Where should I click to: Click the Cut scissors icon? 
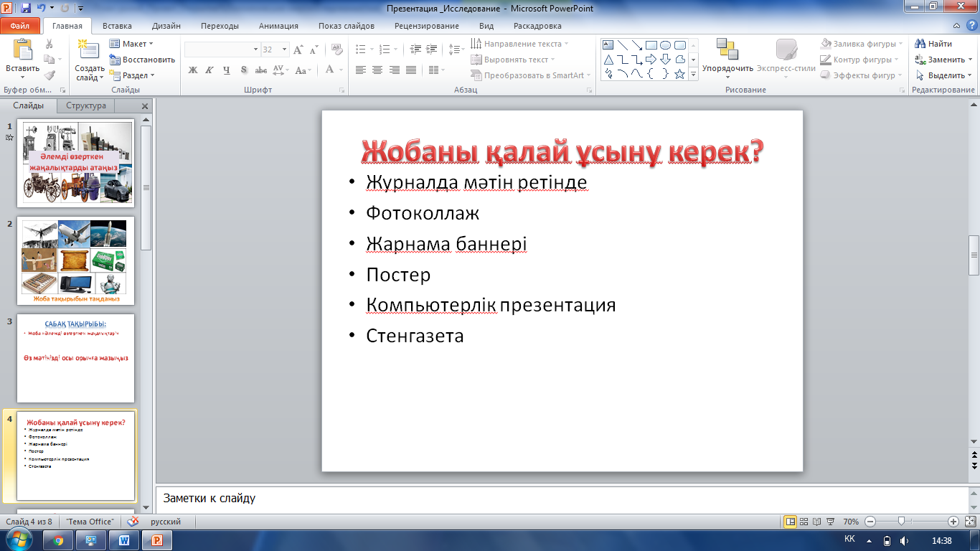[x=50, y=44]
